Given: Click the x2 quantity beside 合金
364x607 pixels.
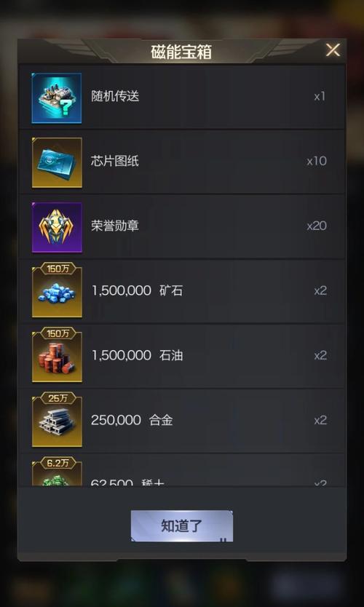Looking at the screenshot, I should pyautogui.click(x=320, y=420).
